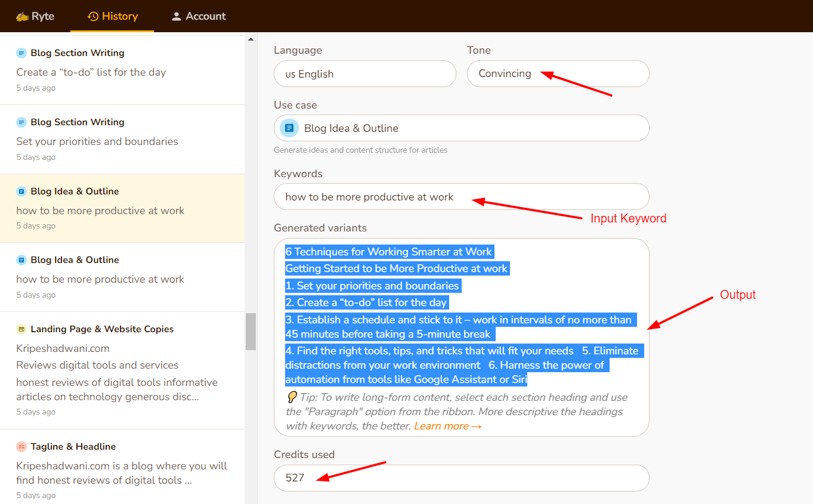
Task: Click the person icon beside Account
Action: click(x=176, y=17)
